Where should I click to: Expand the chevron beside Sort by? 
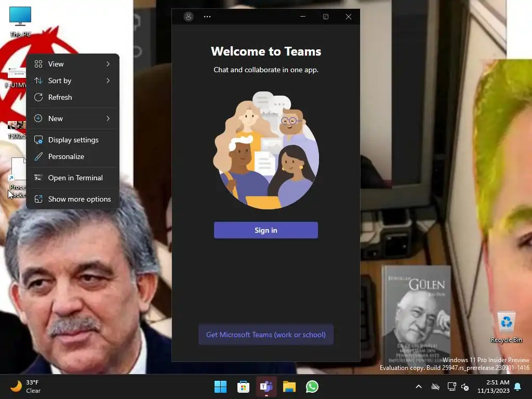tap(108, 81)
